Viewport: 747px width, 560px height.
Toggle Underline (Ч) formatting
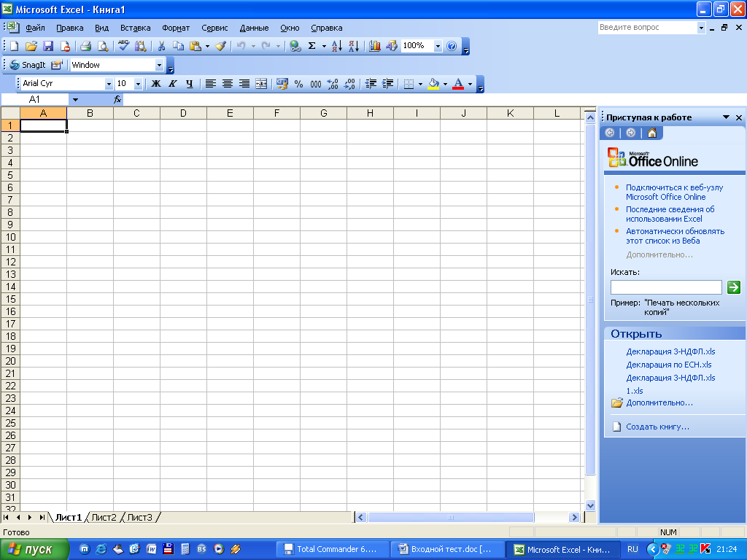190,84
